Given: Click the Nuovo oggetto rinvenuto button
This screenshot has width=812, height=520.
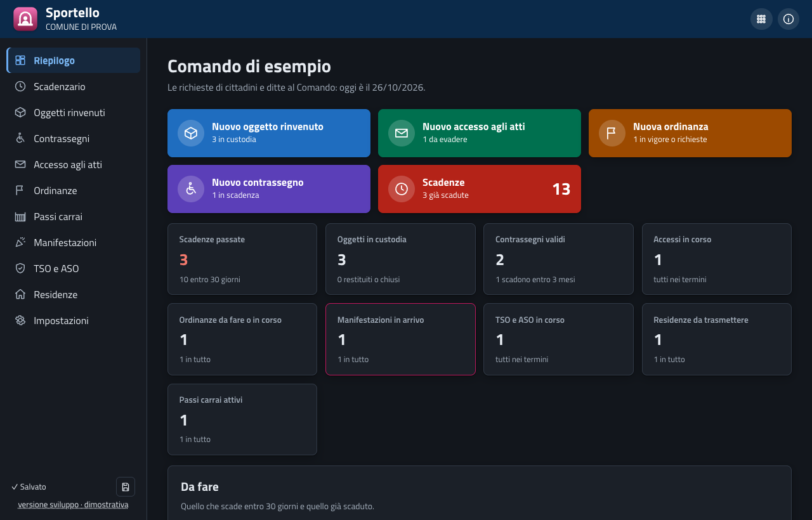Looking at the screenshot, I should tap(269, 133).
